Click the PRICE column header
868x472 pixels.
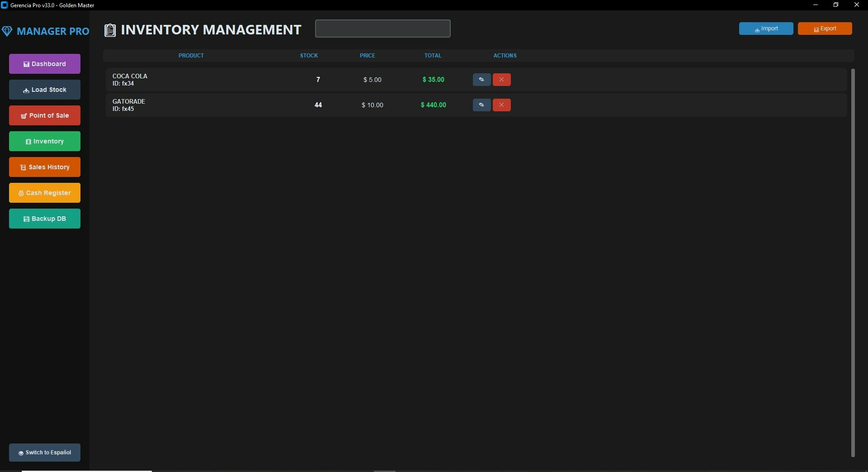click(367, 56)
